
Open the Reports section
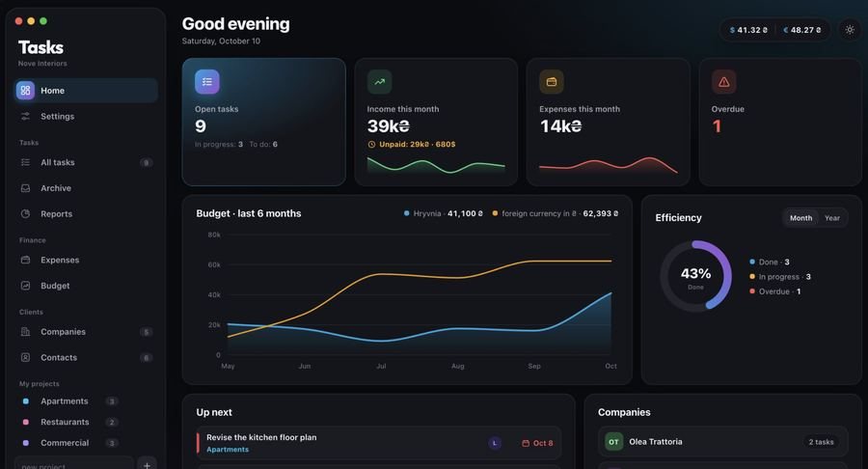click(x=86, y=213)
